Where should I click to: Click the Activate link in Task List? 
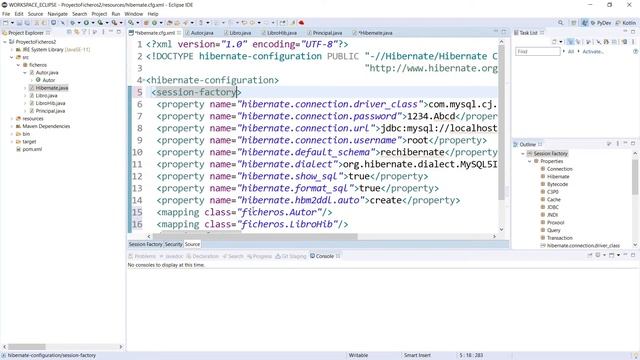pyautogui.click(x=593, y=52)
